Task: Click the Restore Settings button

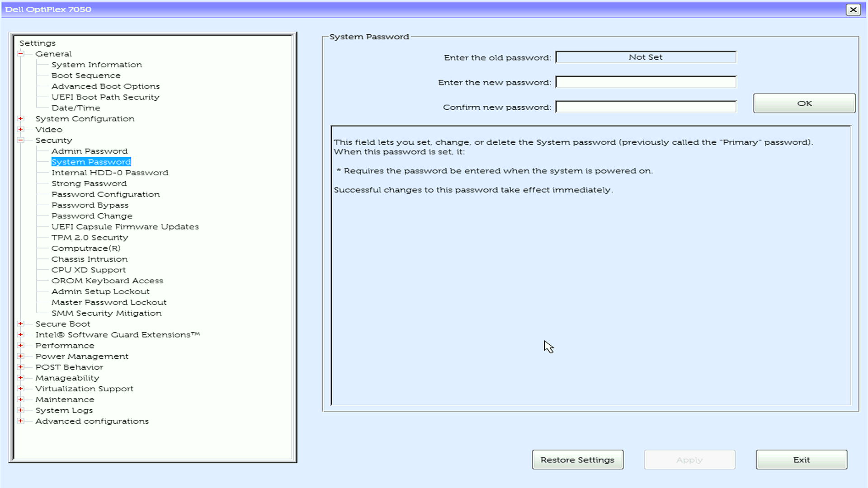Action: (x=577, y=460)
